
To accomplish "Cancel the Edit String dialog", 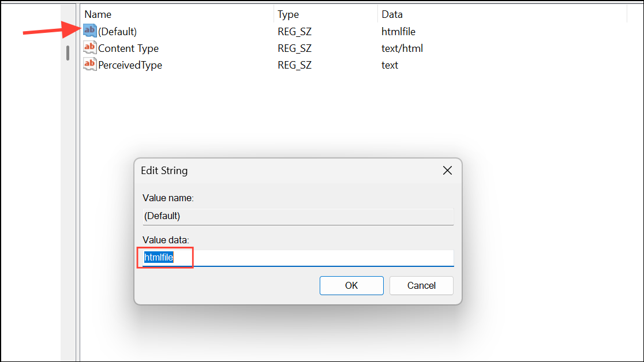I will [421, 286].
